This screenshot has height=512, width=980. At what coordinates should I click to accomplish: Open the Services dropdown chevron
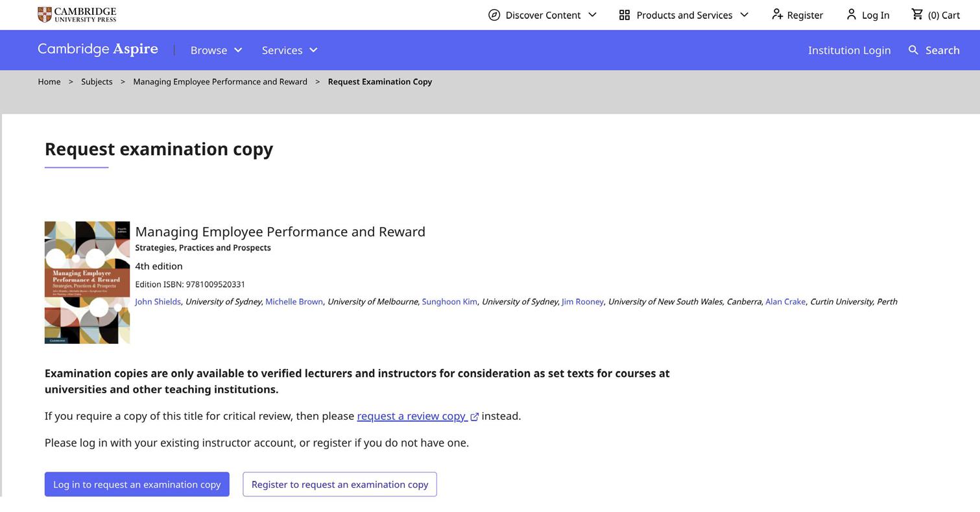click(314, 50)
